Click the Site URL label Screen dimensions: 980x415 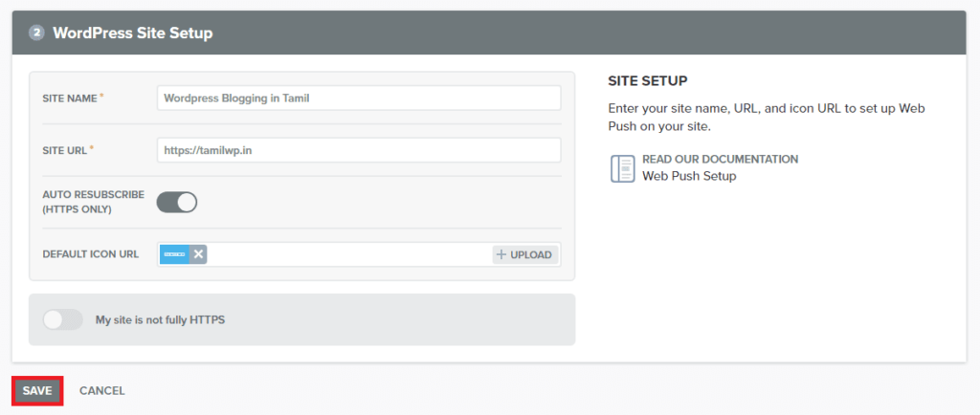[65, 150]
